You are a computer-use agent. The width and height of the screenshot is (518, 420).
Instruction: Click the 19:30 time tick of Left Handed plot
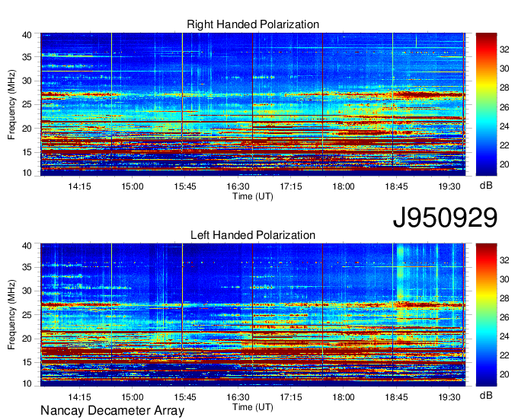click(449, 397)
